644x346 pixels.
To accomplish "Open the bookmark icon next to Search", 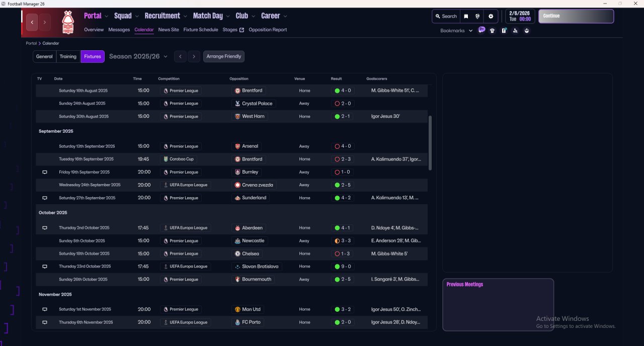I will coord(466,16).
